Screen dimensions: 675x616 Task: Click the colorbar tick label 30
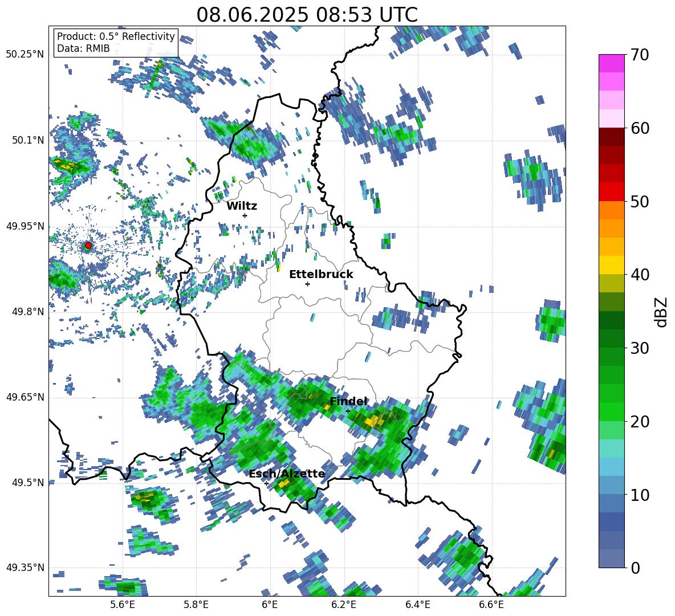click(640, 348)
